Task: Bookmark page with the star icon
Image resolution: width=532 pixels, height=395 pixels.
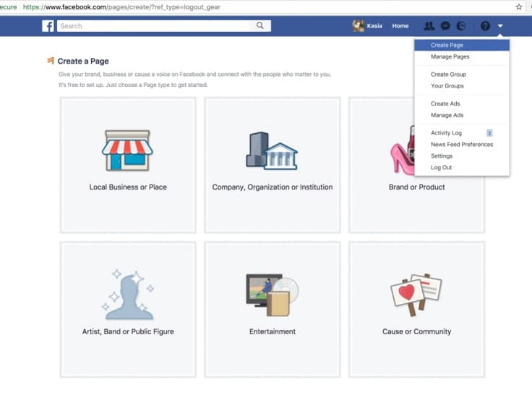Action: point(519,7)
